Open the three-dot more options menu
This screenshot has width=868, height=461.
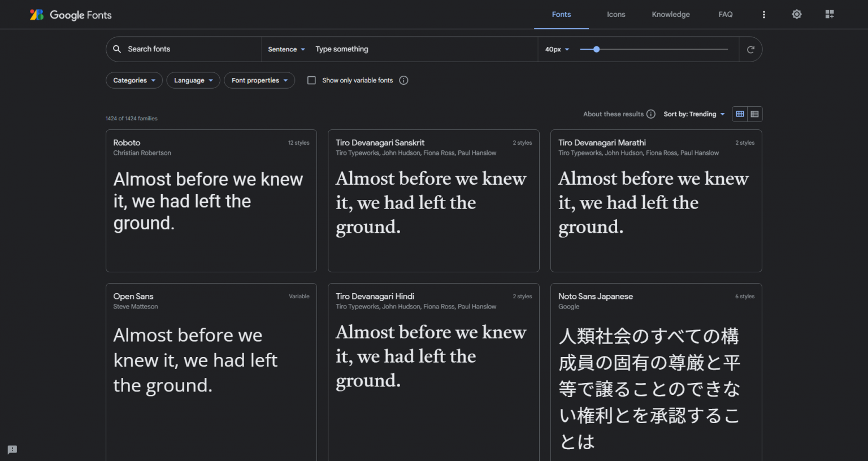tap(763, 15)
